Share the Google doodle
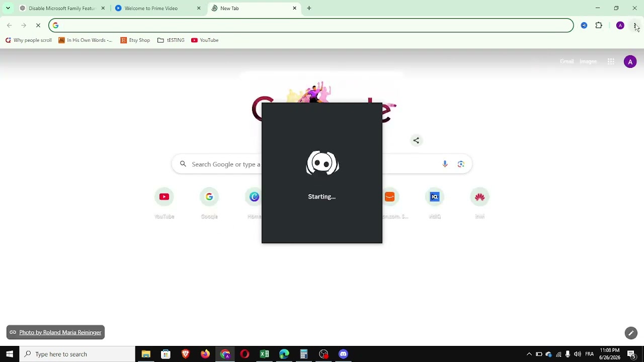This screenshot has height=362, width=644. [416, 141]
